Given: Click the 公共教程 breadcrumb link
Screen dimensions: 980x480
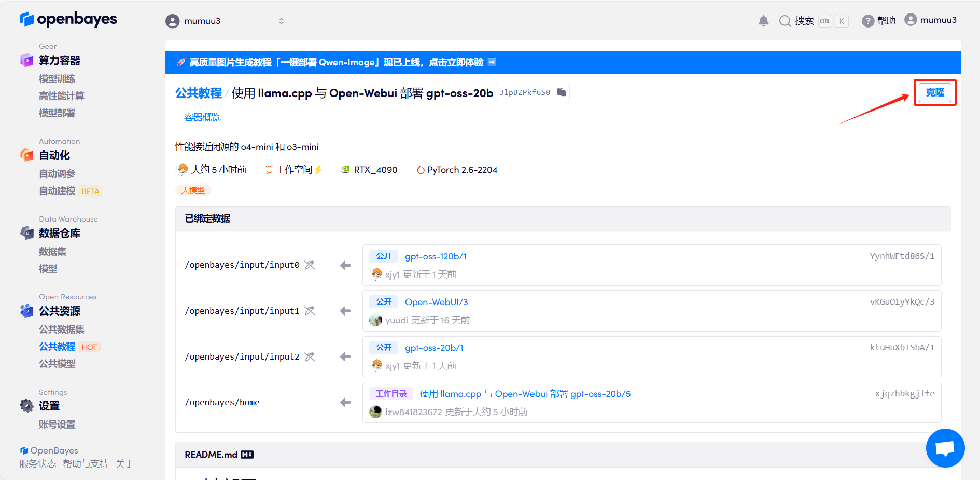Looking at the screenshot, I should (198, 93).
